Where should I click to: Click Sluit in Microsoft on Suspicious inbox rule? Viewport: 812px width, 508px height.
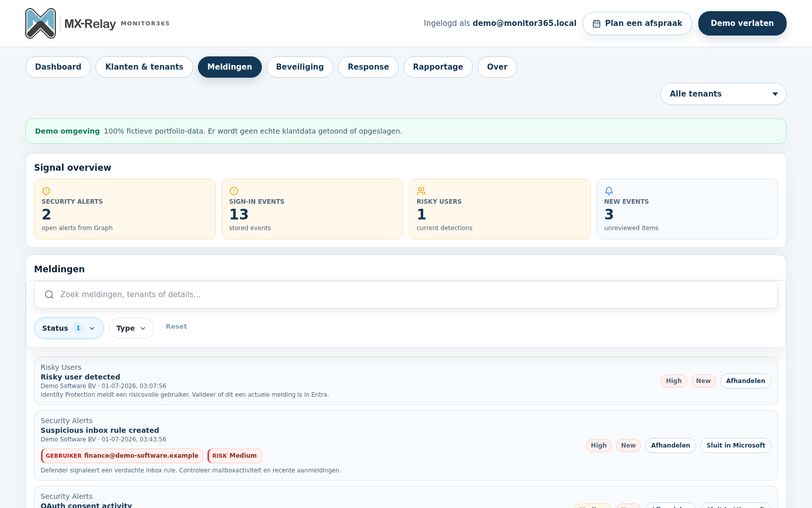coord(736,446)
